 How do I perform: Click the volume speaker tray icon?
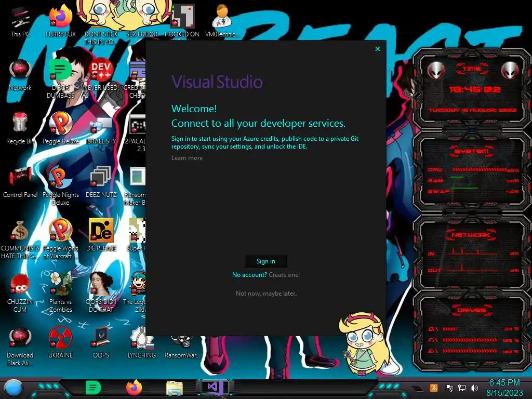tap(474, 388)
